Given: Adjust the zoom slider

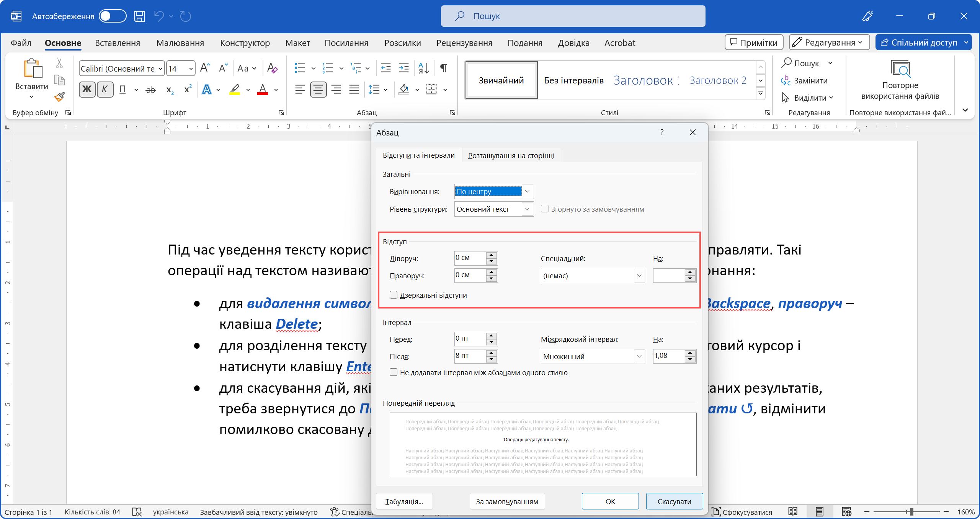Looking at the screenshot, I should tap(912, 511).
